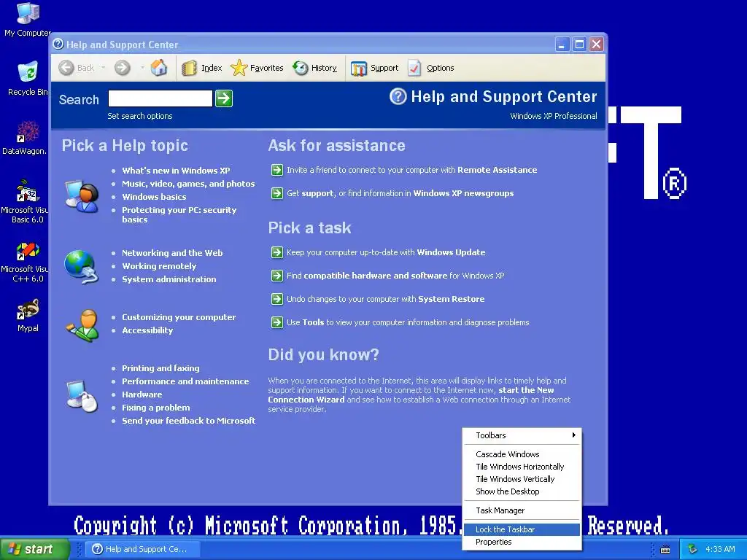747x560 pixels.
Task: Click arrow icon beside compatible hardware
Action: pyautogui.click(x=276, y=276)
